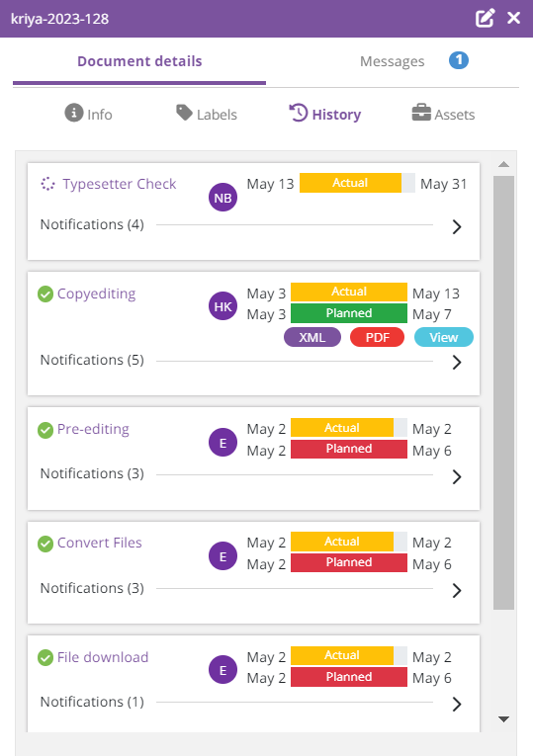
Task: Click the Typesetter Check spinner icon
Action: [x=47, y=184]
